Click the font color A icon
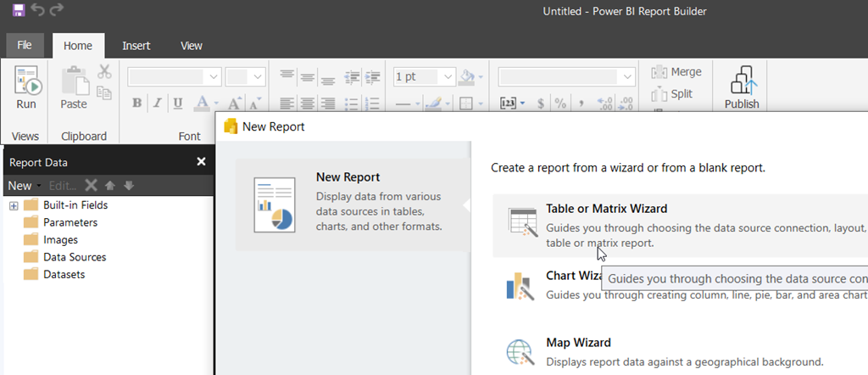Viewport: 868px width, 375px height. [x=203, y=103]
